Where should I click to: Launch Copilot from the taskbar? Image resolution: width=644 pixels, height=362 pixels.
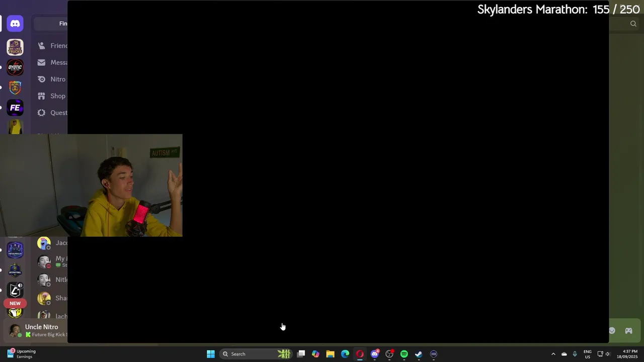(315, 354)
